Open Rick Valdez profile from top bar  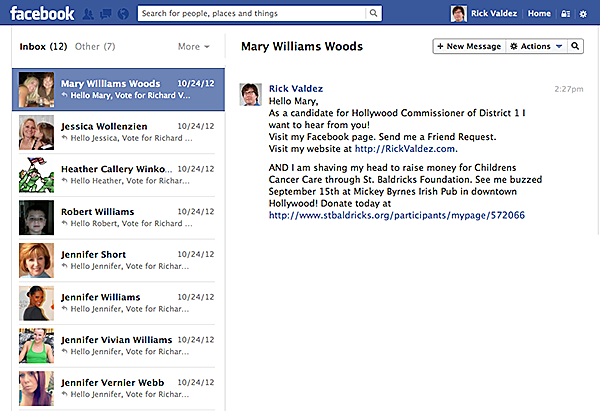click(x=494, y=13)
